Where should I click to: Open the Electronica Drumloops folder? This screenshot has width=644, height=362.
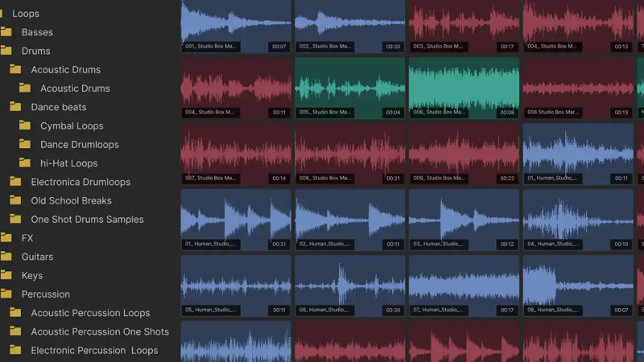pos(80,182)
